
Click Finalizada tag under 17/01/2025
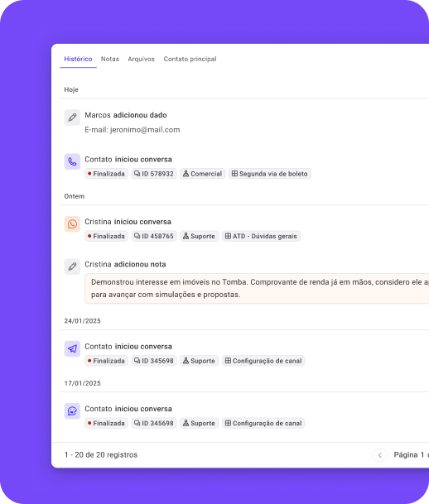107,423
